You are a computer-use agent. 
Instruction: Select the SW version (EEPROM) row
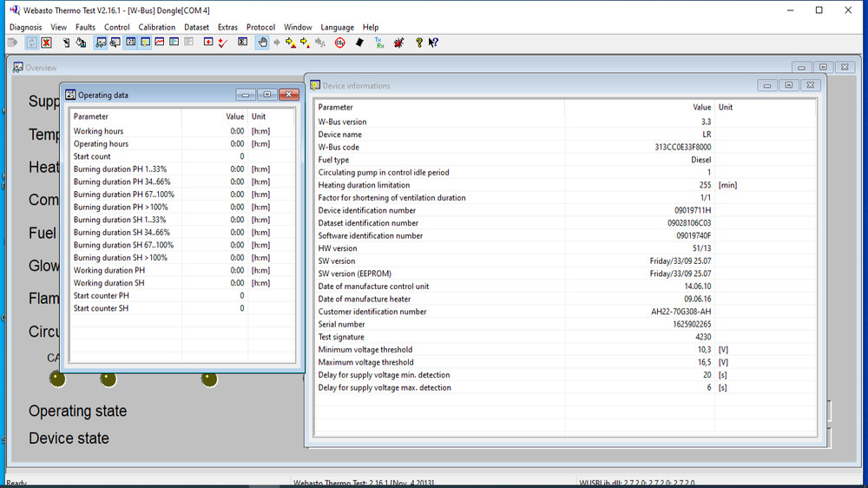565,274
